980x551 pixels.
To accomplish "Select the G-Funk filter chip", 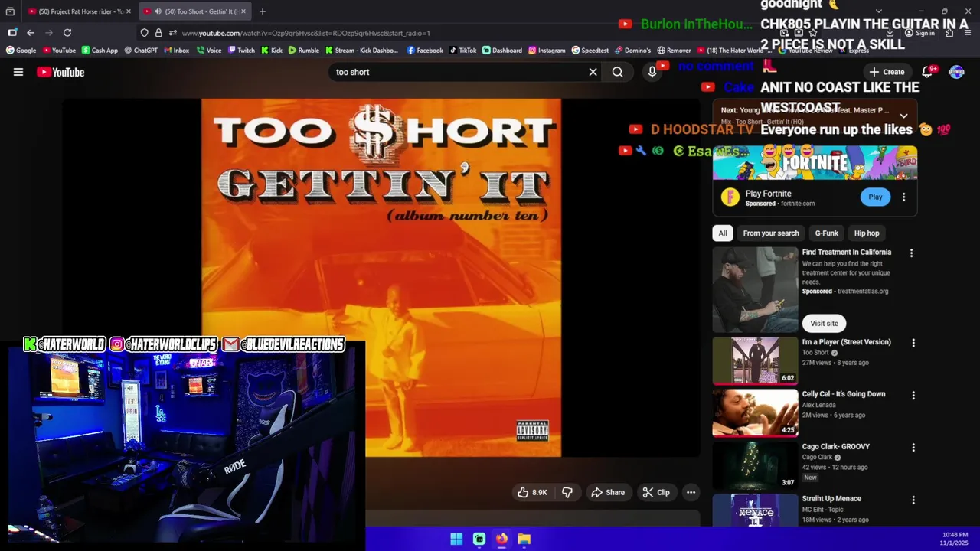I will coord(826,233).
